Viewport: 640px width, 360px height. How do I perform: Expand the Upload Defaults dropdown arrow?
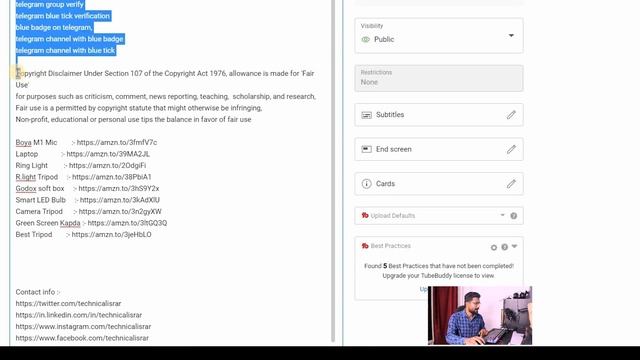tap(502, 215)
